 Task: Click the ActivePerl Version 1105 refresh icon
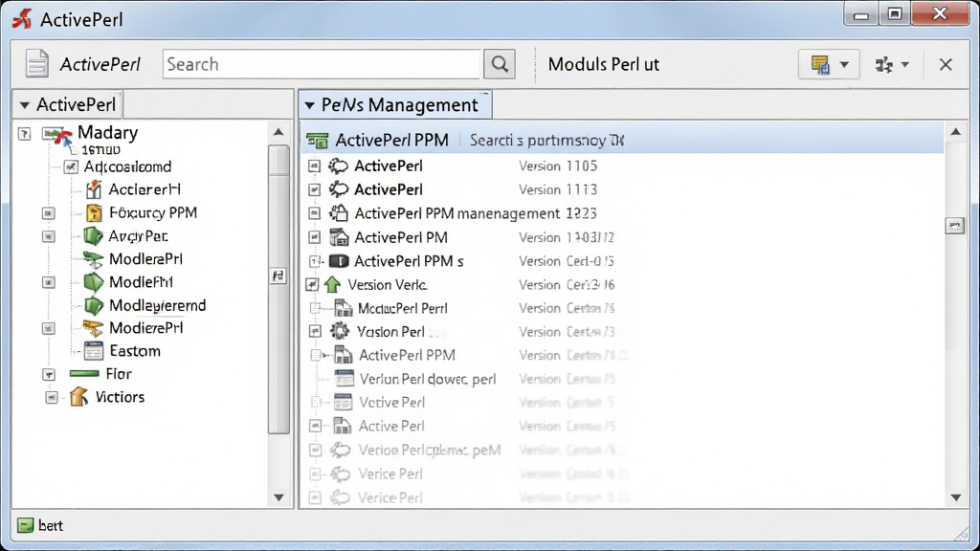(339, 166)
